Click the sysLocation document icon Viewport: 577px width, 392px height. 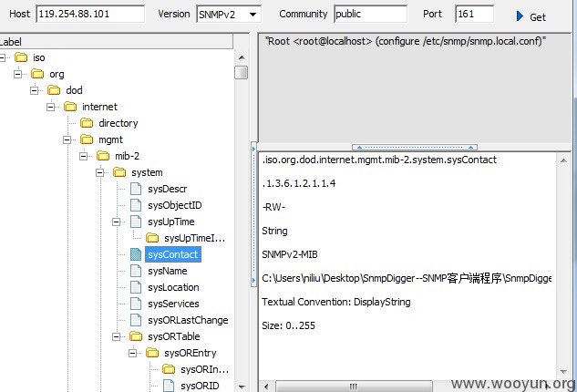point(136,287)
